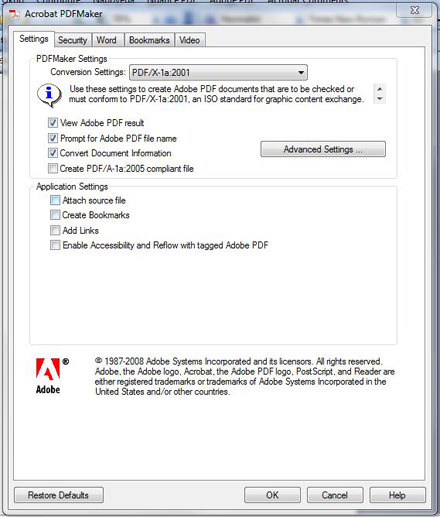Click the blue information bubble icon

pyautogui.click(x=49, y=95)
